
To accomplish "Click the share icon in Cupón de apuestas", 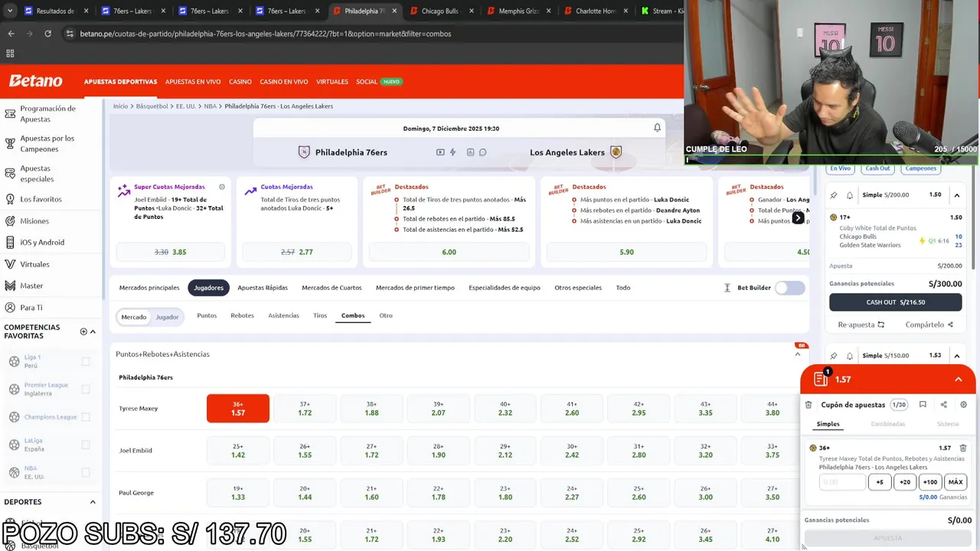I will 943,405.
